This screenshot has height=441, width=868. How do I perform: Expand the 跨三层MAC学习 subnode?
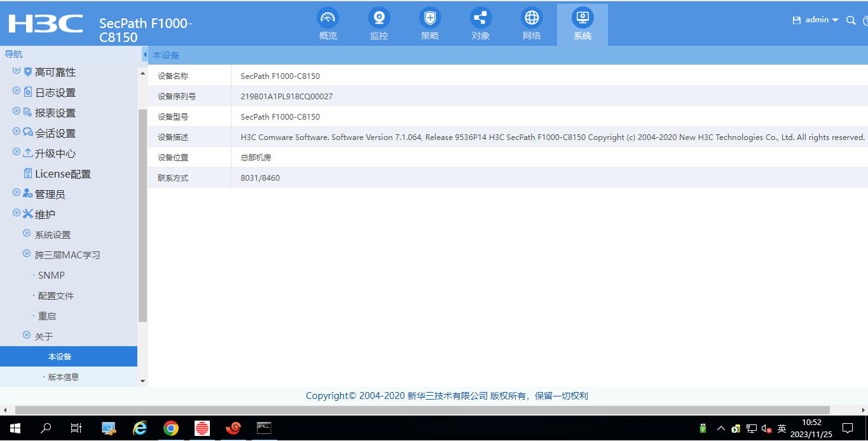click(x=27, y=255)
